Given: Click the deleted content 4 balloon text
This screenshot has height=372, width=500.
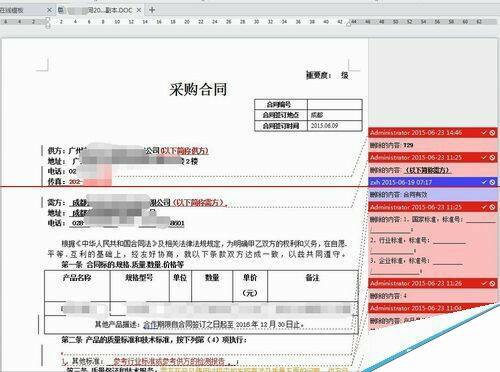Looking at the screenshot, I should tap(405, 296).
